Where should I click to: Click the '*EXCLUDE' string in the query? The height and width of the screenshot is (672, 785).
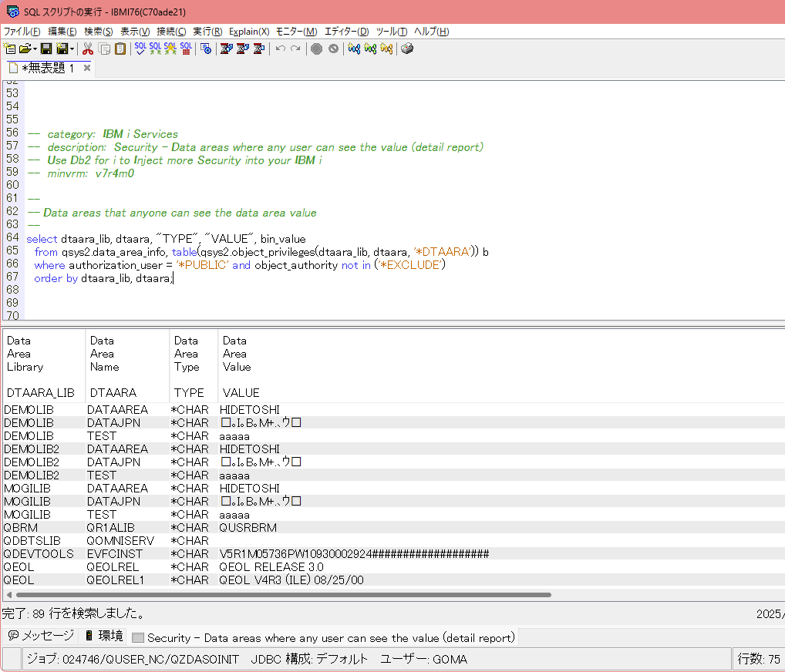(412, 265)
